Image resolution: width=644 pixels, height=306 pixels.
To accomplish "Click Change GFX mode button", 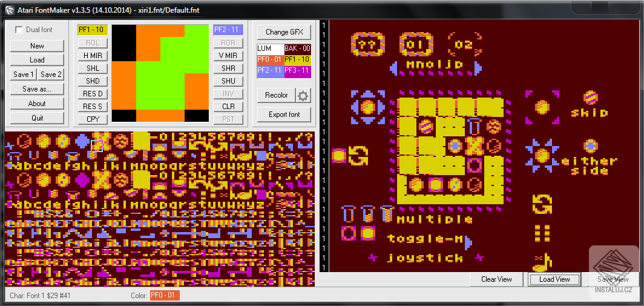I will pyautogui.click(x=284, y=32).
